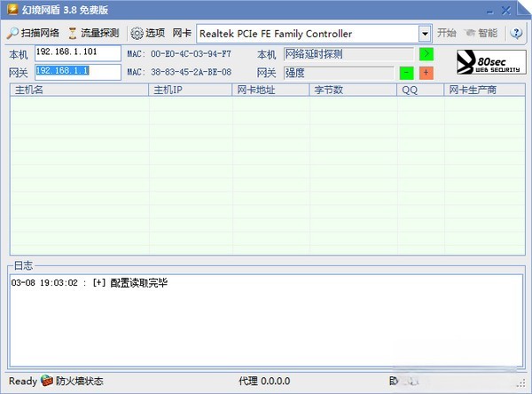The image size is (532, 394).
Task: Click the local IP field 192.168.1.101
Action: [78, 53]
